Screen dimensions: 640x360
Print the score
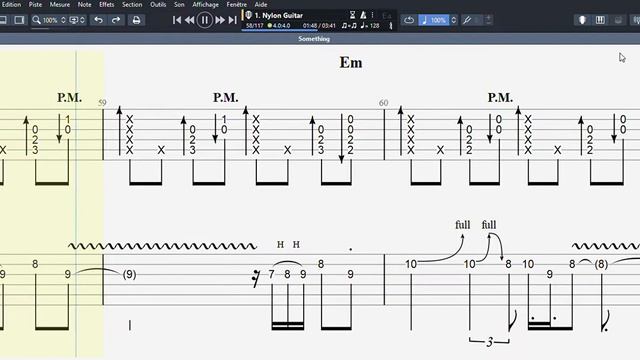pyautogui.click(x=136, y=20)
